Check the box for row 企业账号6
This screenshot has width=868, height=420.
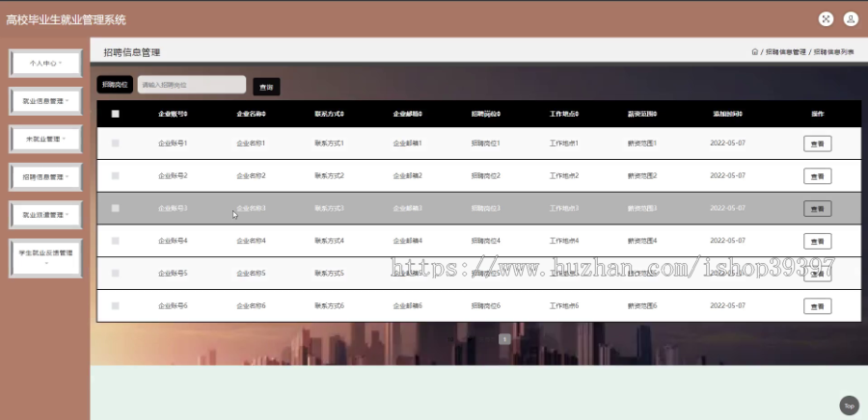tap(115, 305)
